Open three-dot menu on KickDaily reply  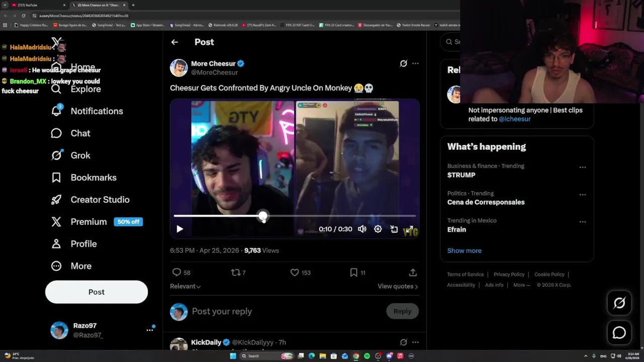(x=415, y=342)
